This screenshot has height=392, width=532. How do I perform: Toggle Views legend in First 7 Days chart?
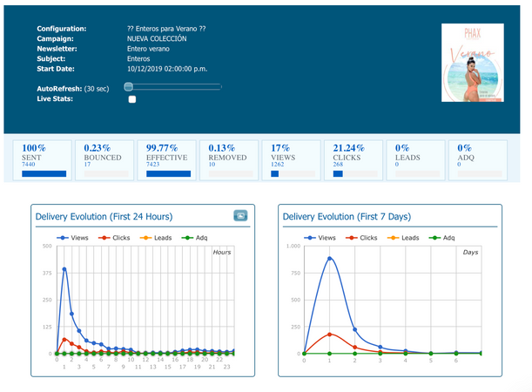(321, 238)
